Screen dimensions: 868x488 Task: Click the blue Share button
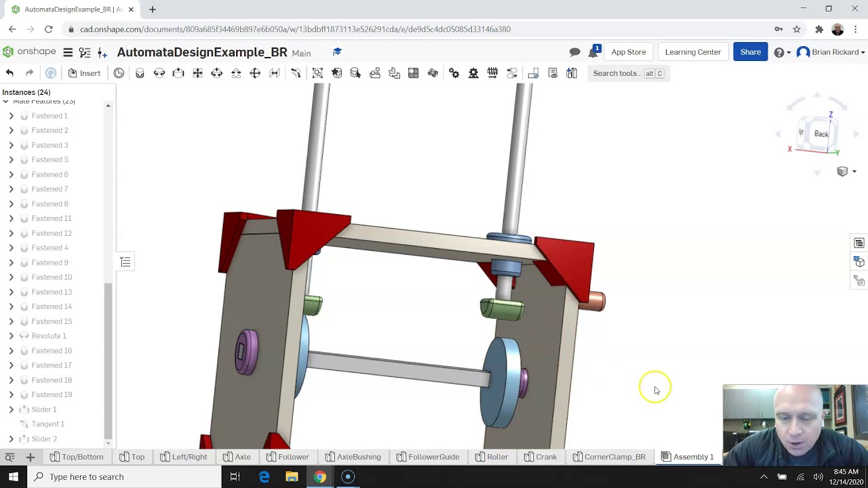tap(750, 52)
